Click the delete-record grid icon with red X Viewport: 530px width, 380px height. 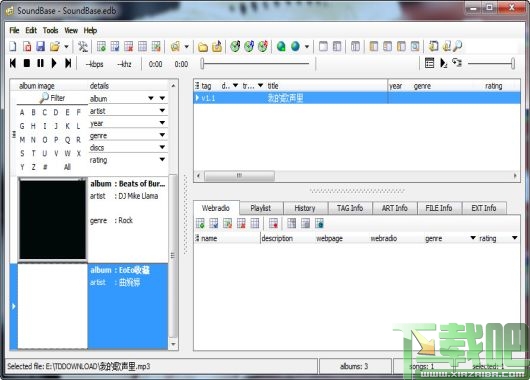click(x=128, y=46)
